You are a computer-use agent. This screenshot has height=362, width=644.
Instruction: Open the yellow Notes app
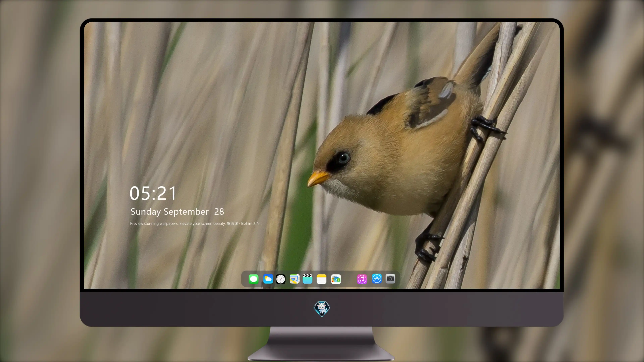[x=321, y=279]
